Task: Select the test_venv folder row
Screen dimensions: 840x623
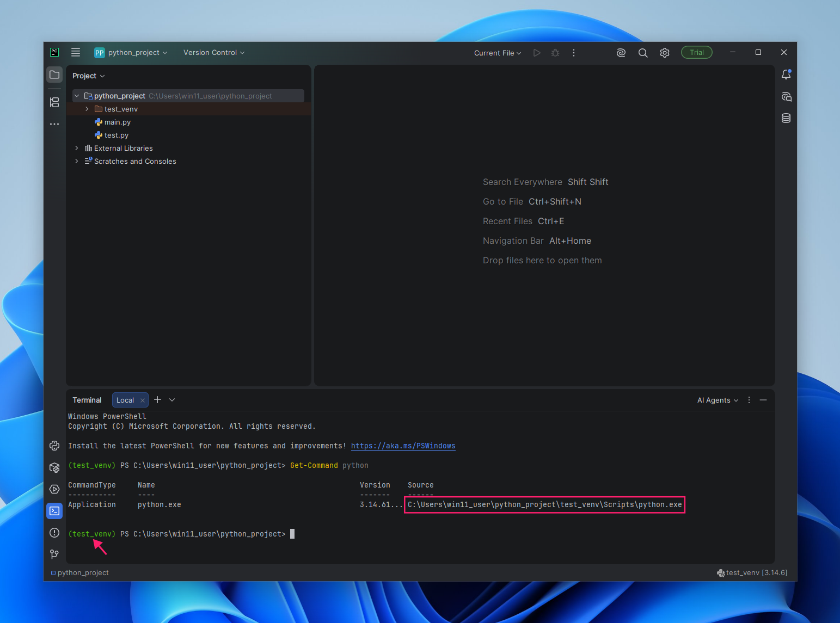Action: tap(188, 109)
